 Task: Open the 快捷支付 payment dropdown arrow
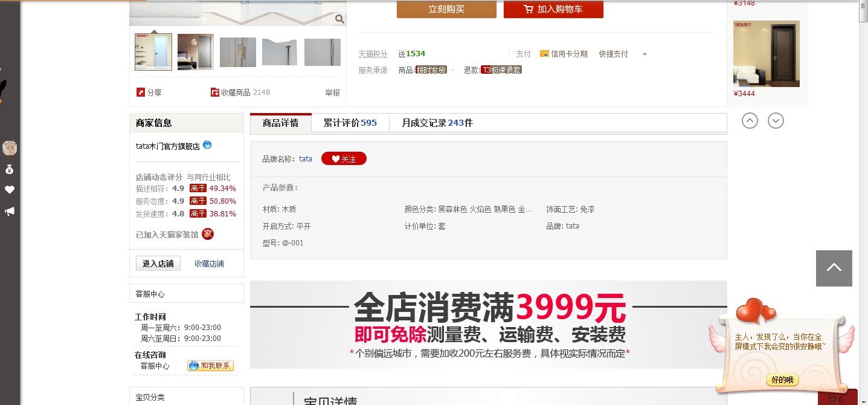point(645,54)
